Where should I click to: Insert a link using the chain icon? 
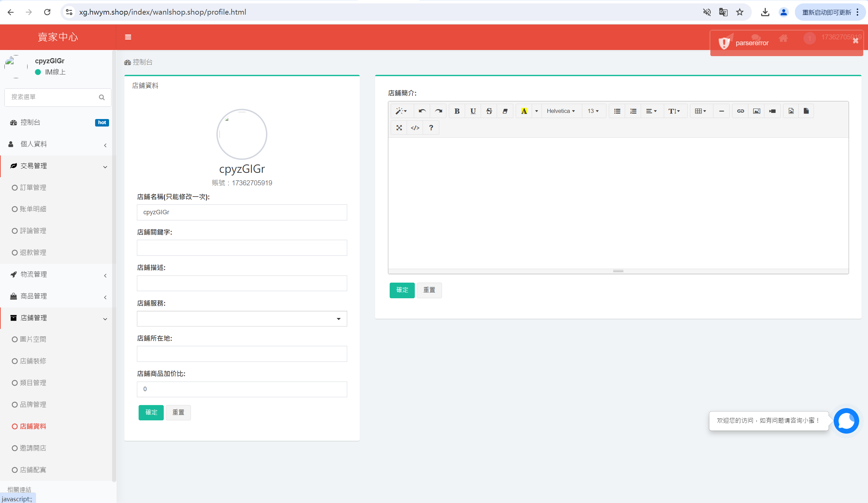coord(740,111)
